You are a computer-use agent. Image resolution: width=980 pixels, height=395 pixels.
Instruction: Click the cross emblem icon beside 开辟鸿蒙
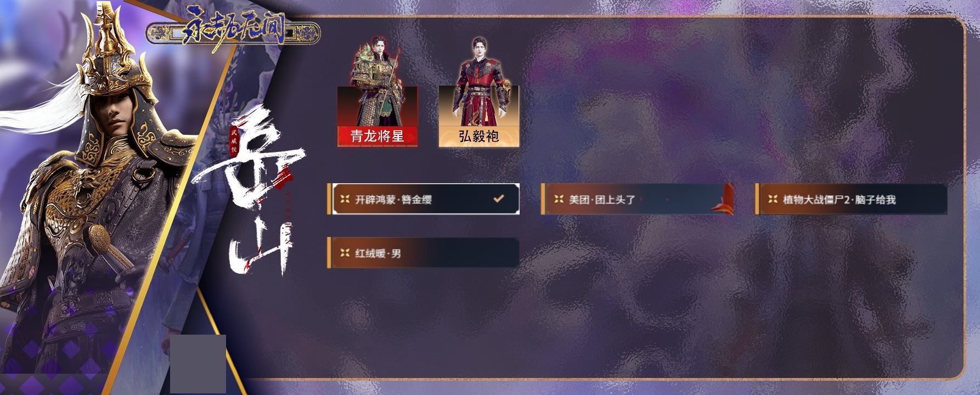click(x=345, y=199)
